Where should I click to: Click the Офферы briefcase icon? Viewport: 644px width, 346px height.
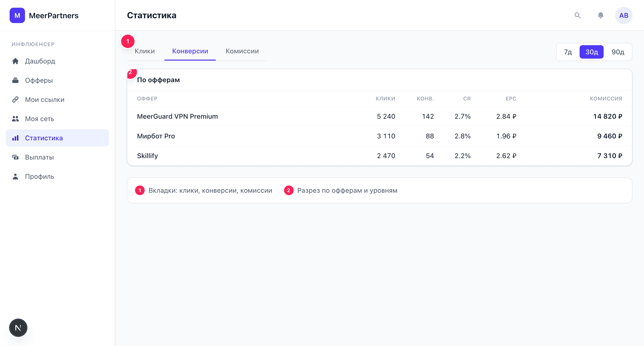tap(16, 80)
